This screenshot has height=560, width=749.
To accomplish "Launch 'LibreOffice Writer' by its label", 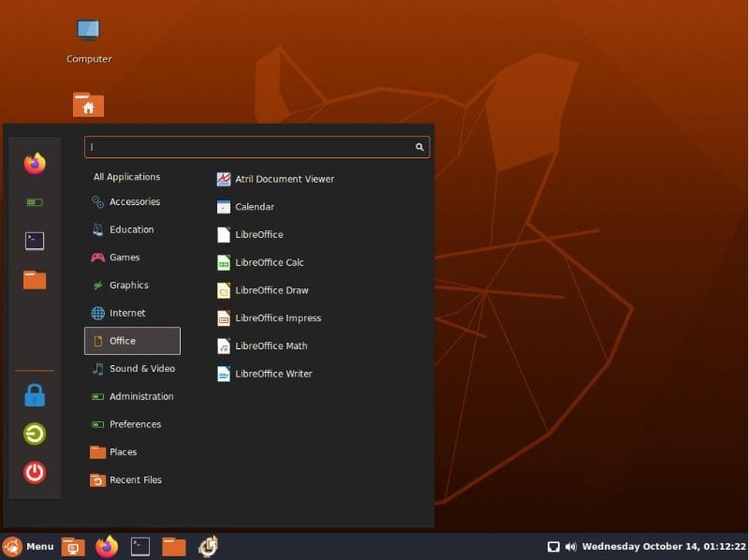I will pos(273,374).
